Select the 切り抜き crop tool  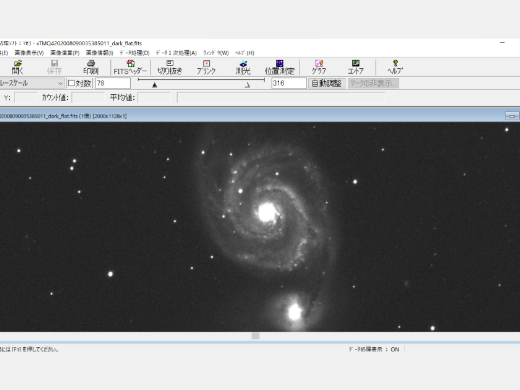coord(170,67)
